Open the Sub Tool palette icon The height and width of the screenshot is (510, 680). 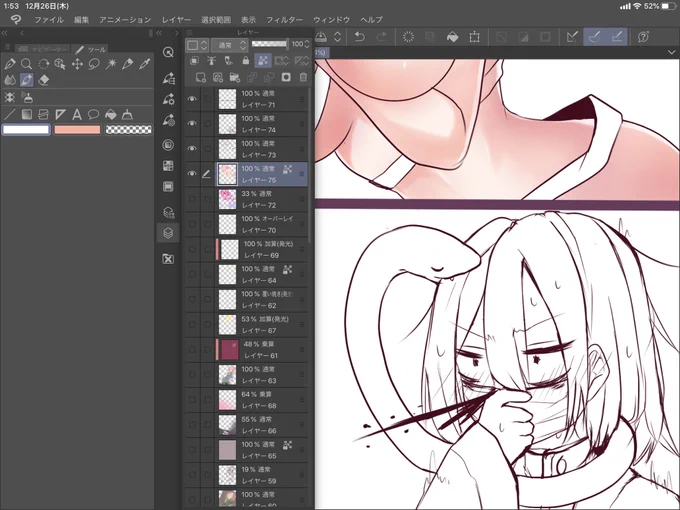168,78
